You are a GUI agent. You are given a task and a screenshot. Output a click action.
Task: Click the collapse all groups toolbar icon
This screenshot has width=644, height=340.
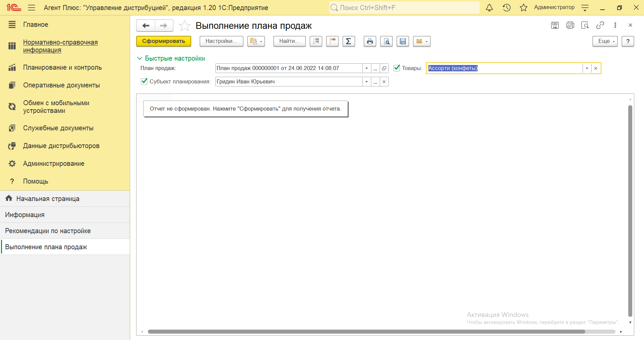[332, 41]
